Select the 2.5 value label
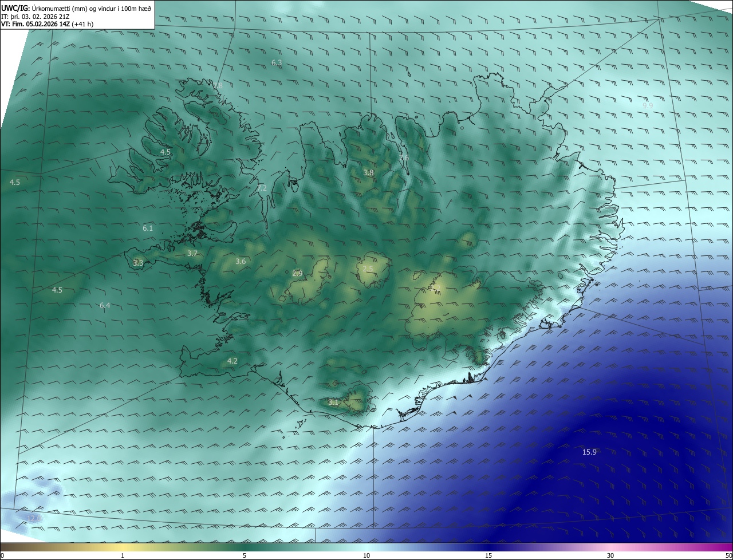The height and width of the screenshot is (560, 733). pos(368,269)
